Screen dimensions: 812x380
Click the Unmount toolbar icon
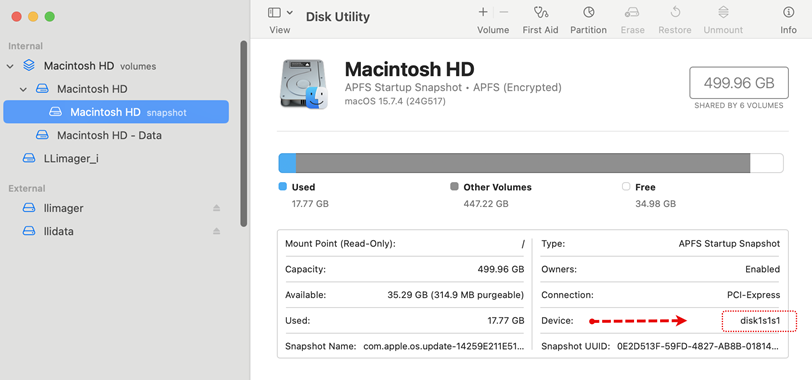pyautogui.click(x=723, y=12)
